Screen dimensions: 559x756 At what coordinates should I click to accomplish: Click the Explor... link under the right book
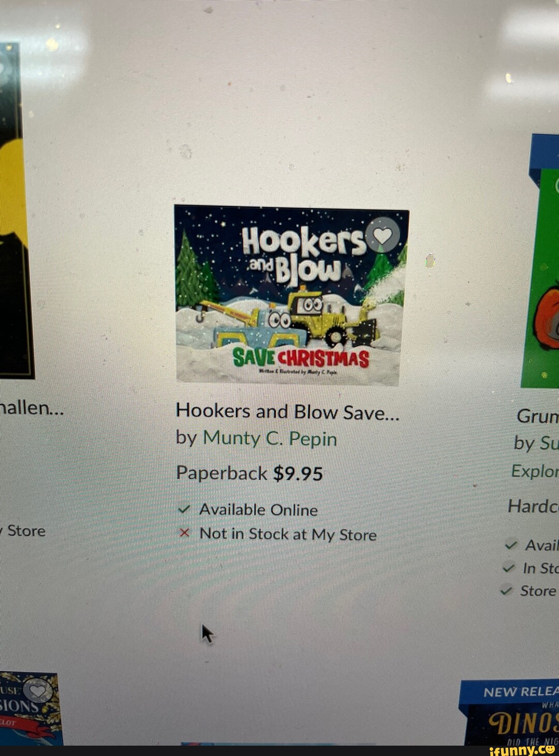point(535,471)
